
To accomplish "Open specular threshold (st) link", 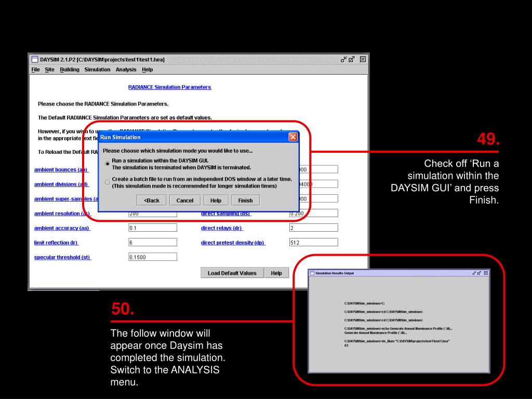I will 62,257.
